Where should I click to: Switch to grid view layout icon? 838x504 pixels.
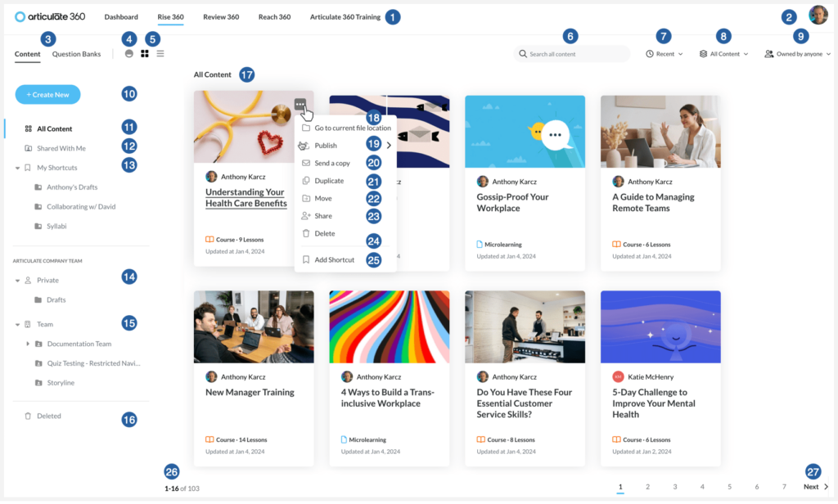tap(145, 54)
